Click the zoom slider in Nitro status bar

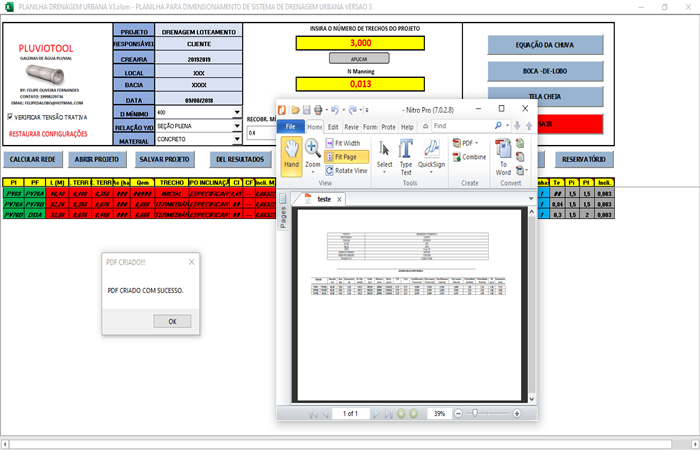coord(487,413)
